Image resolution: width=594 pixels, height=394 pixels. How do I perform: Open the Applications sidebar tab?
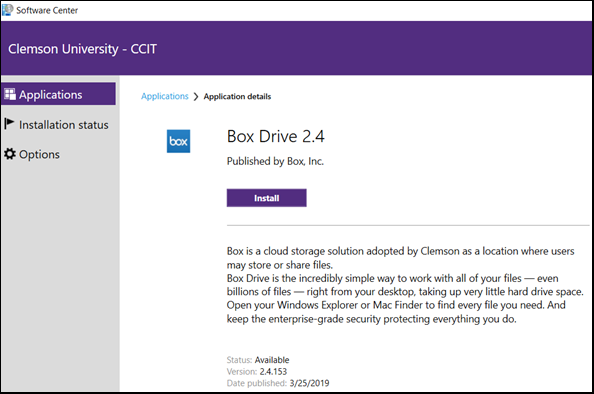click(58, 94)
